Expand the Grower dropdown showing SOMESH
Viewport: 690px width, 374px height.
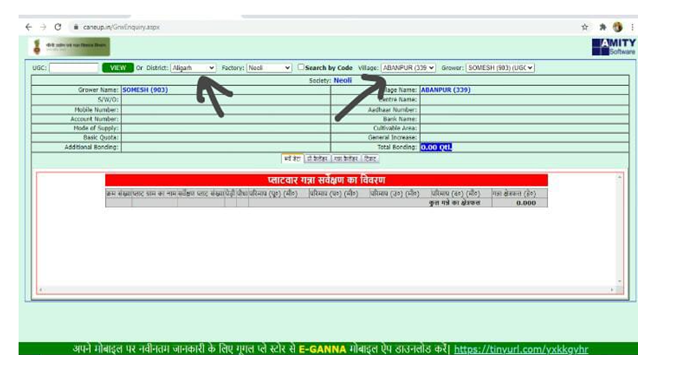click(500, 68)
